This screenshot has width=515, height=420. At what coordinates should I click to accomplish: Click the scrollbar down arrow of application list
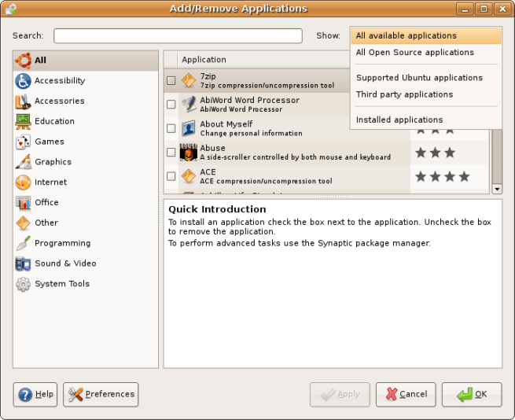point(497,189)
